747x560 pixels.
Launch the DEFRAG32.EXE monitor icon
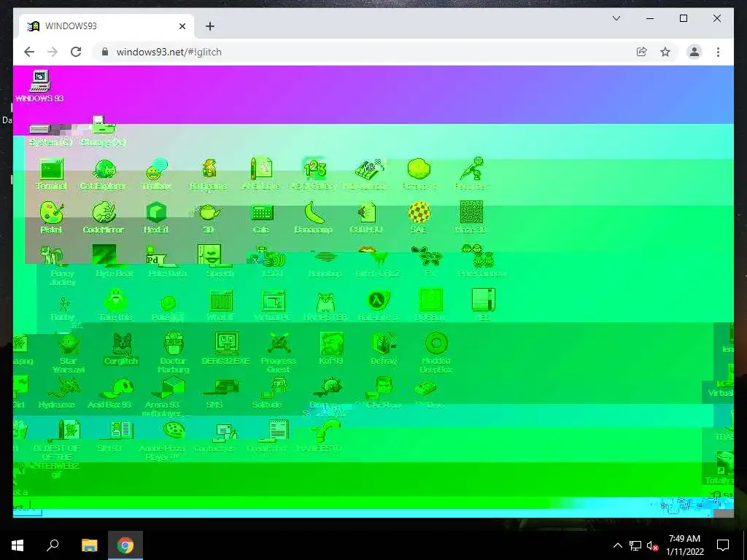click(226, 344)
